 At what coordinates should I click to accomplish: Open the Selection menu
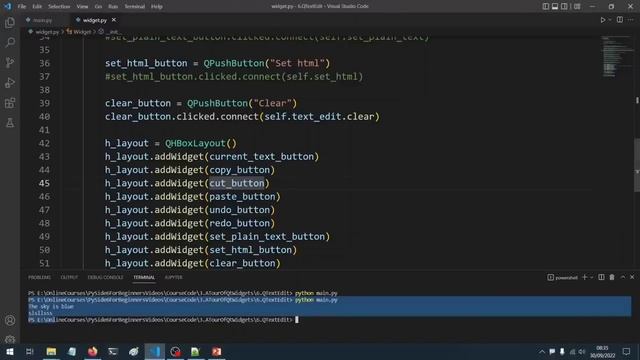click(59, 7)
